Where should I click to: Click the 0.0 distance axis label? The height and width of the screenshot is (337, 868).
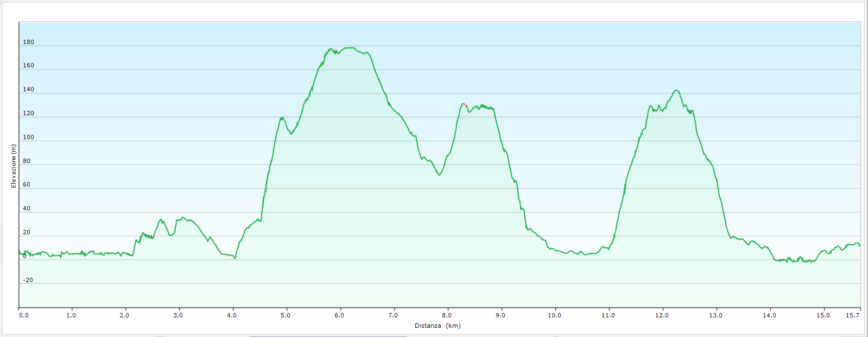[x=24, y=315]
